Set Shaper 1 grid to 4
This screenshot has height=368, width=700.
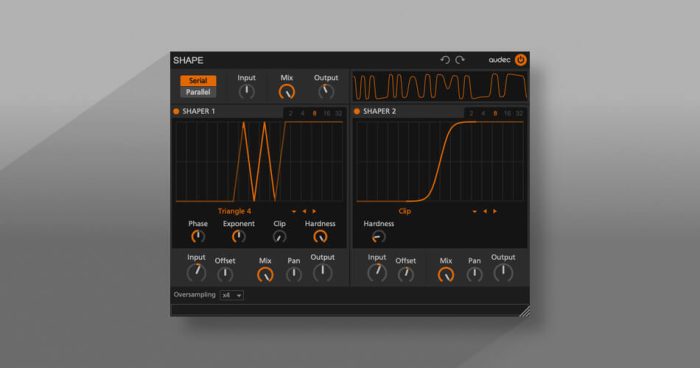click(302, 113)
